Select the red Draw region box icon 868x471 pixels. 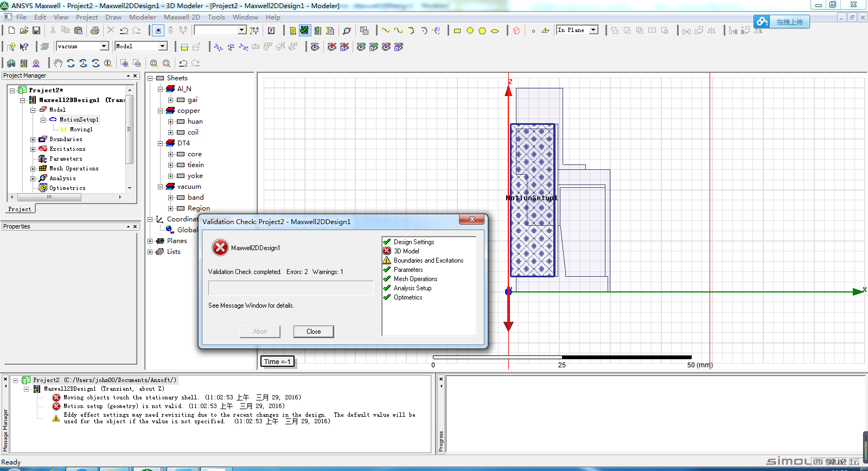(516, 31)
